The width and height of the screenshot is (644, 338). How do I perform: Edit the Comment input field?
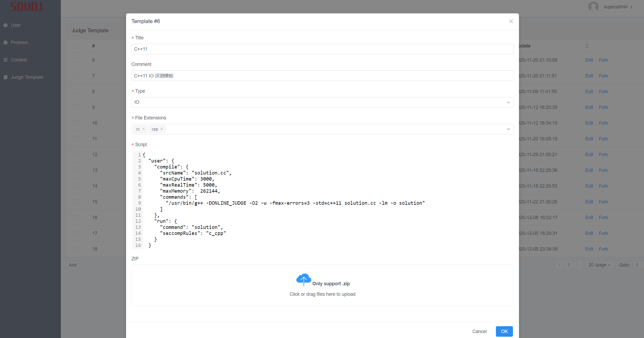[322, 76]
